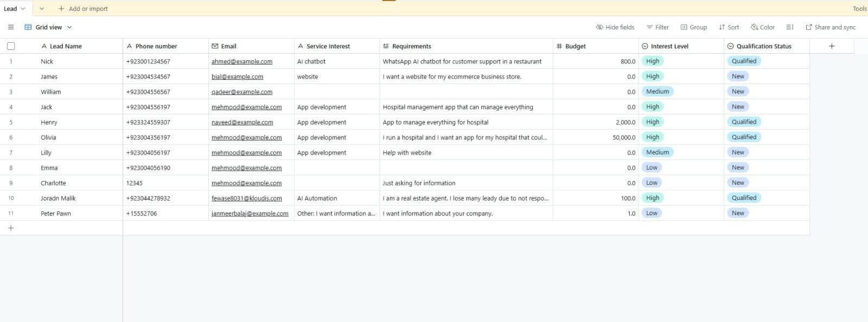Open ahmed@example.com email link
868x322 pixels.
242,61
